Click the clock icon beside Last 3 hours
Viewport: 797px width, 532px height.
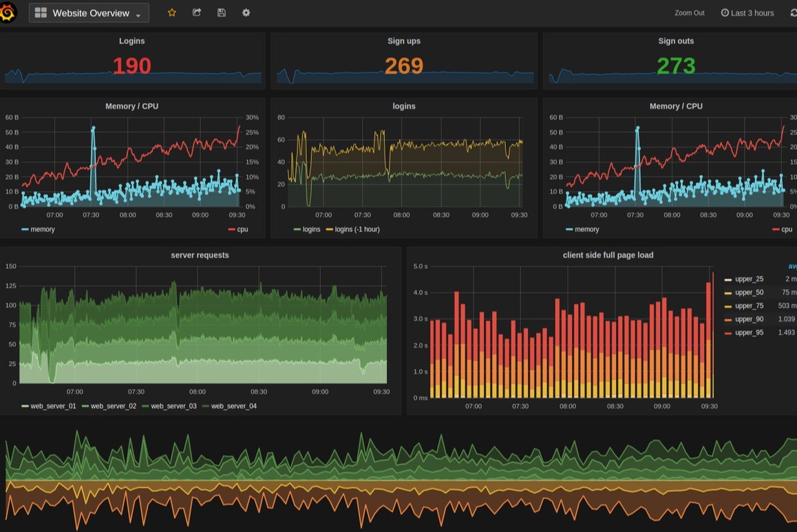click(x=725, y=13)
